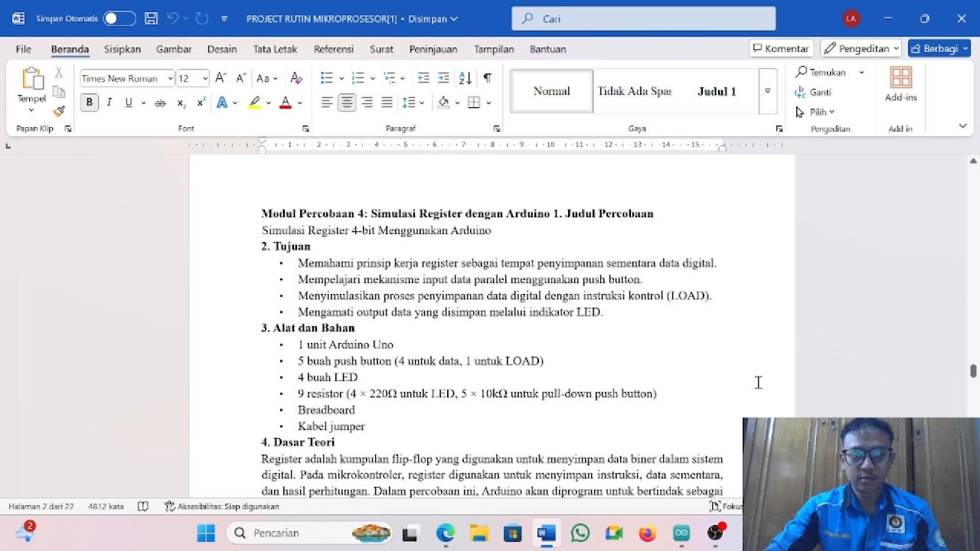
Task: Open the Pilih select dropdown
Action: point(815,112)
